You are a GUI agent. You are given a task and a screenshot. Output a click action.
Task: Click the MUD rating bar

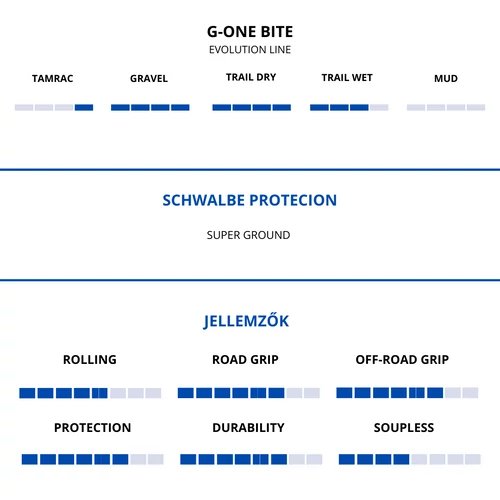coord(446,107)
